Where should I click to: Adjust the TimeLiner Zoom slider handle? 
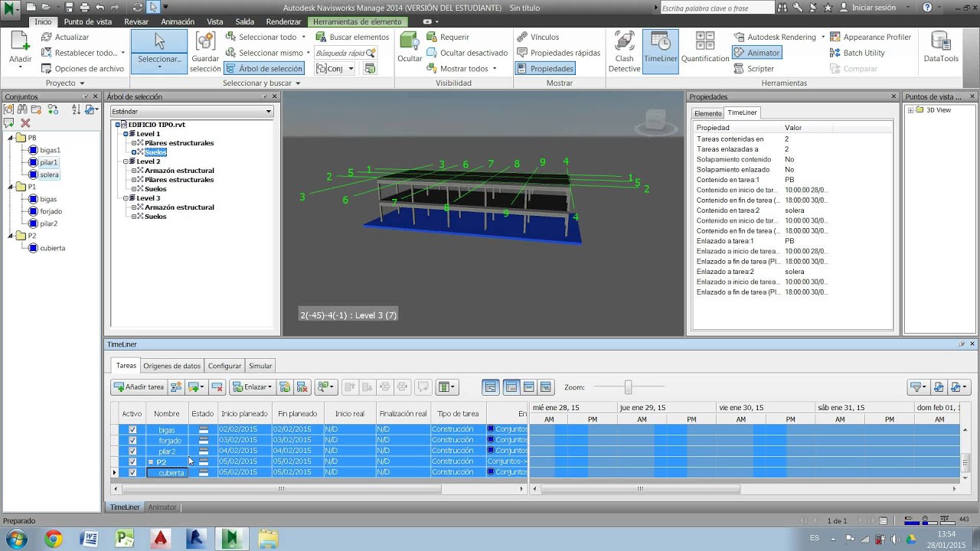[629, 387]
